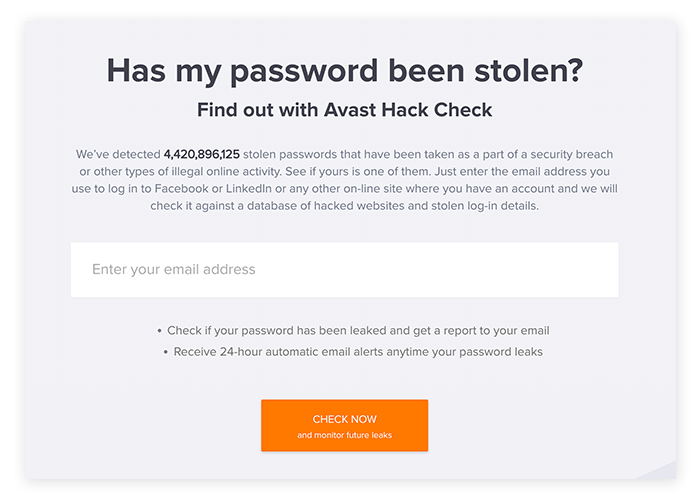
Task: Click the bold 4,420,896,125 number
Action: point(202,155)
